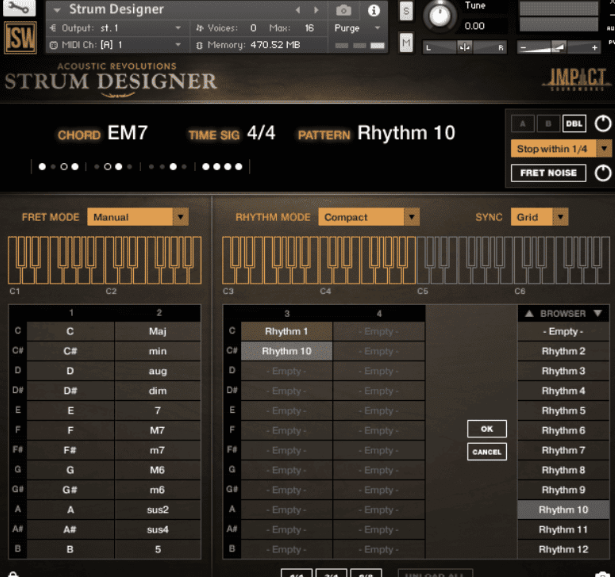Select root note G cell

point(70,470)
